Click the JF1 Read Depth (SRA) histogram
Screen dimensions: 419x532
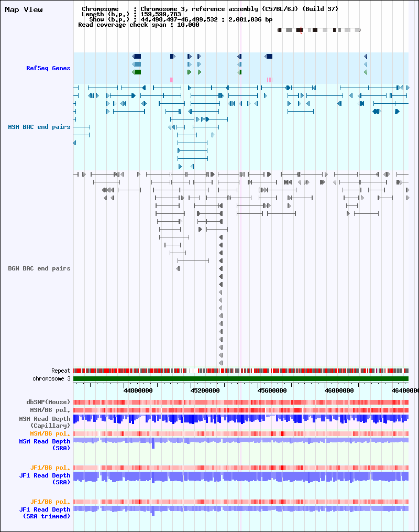click(x=241, y=476)
